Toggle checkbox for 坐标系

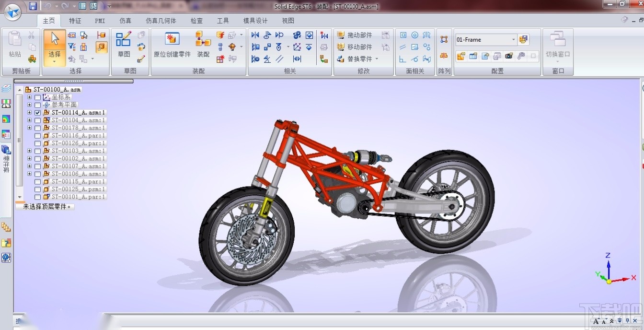pos(38,97)
